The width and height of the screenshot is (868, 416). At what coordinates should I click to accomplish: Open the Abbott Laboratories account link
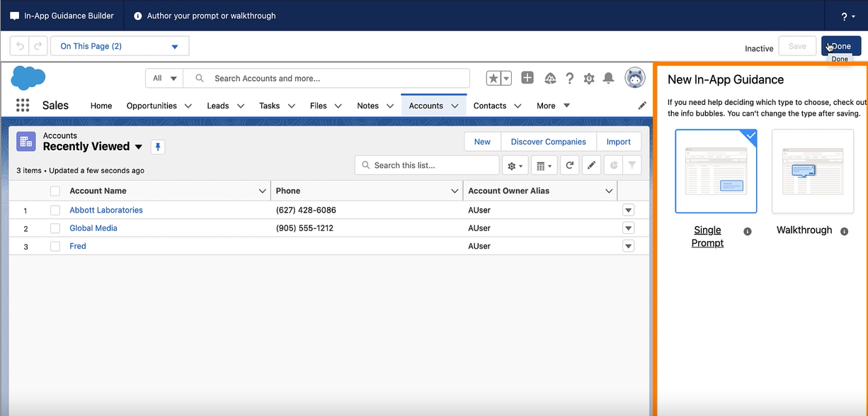pyautogui.click(x=106, y=210)
